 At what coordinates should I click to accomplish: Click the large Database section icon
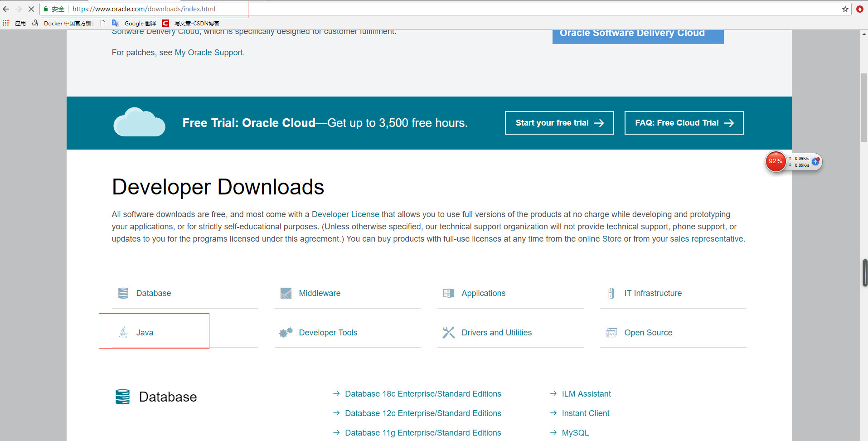122,397
